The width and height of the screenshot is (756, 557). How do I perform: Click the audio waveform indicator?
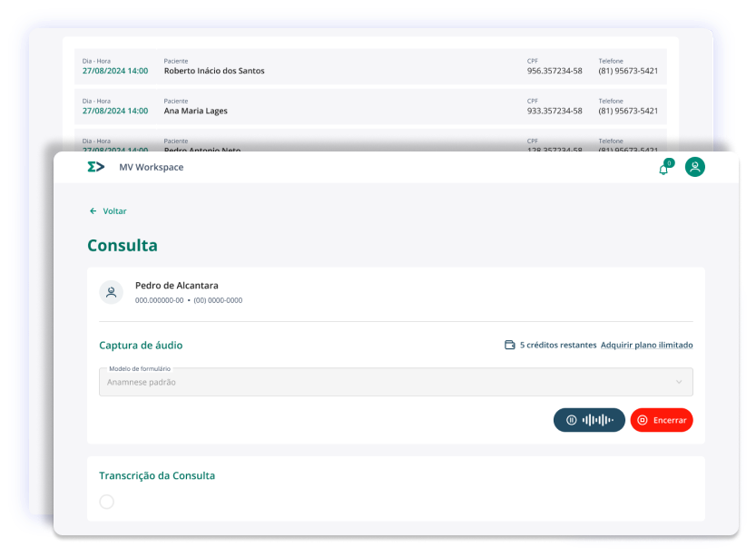pos(598,420)
